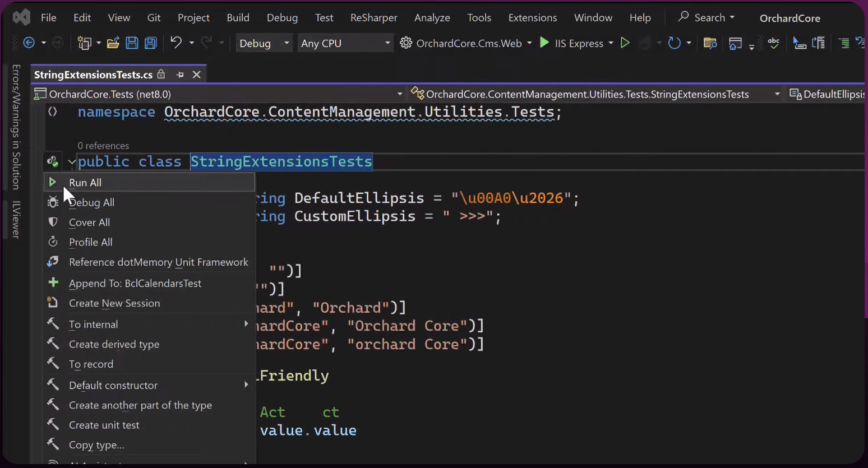This screenshot has height=468, width=868.
Task: Open the ILViewer side tab
Action: 16,220
